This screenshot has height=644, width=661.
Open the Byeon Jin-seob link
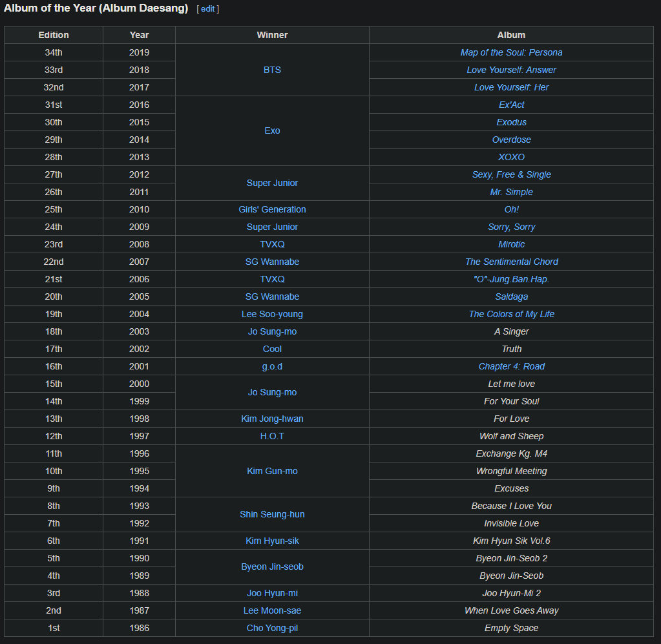coord(272,567)
